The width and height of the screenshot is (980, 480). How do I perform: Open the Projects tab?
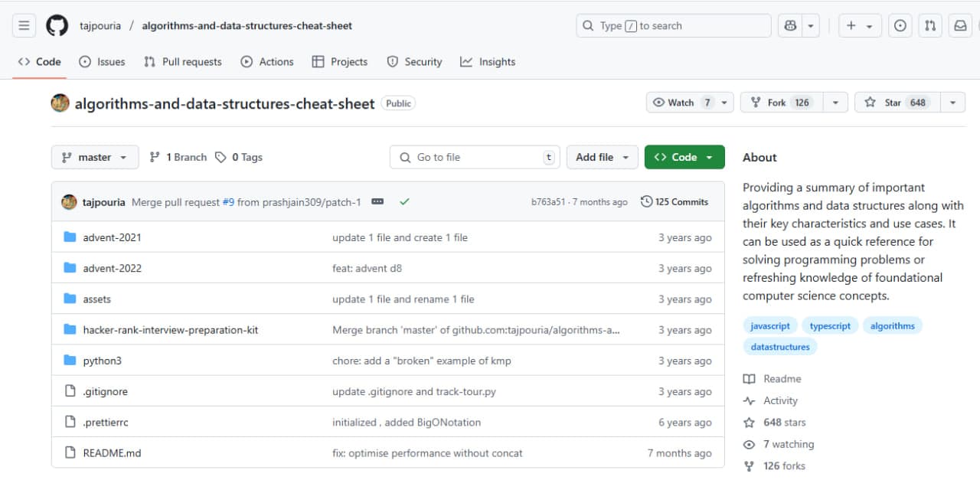point(340,62)
